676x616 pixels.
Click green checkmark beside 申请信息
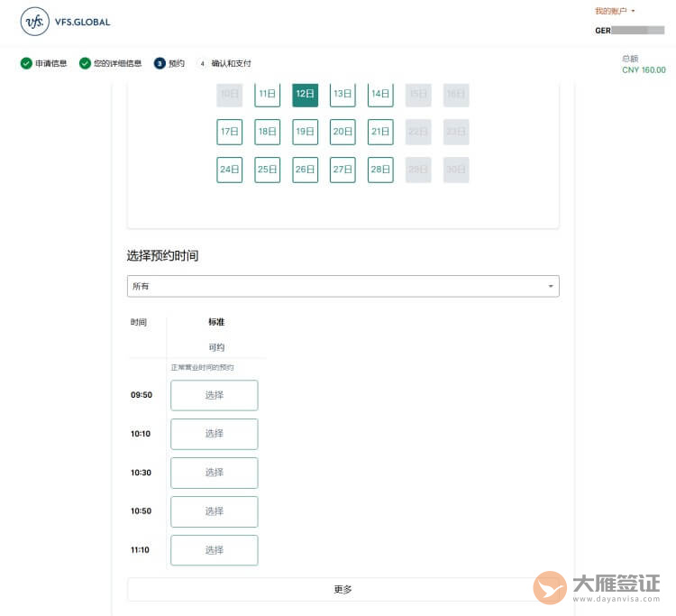coord(26,63)
